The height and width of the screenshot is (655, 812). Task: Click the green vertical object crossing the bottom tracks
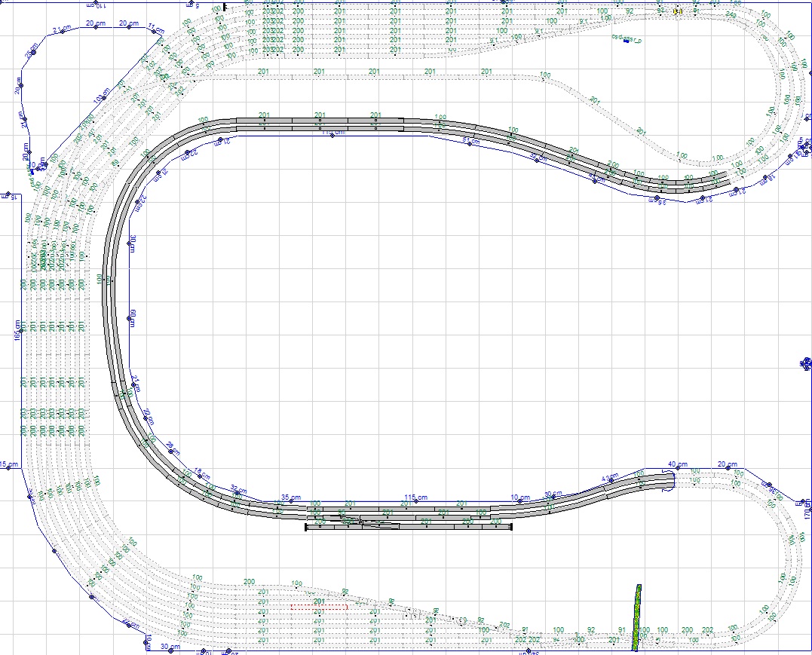pos(637,617)
